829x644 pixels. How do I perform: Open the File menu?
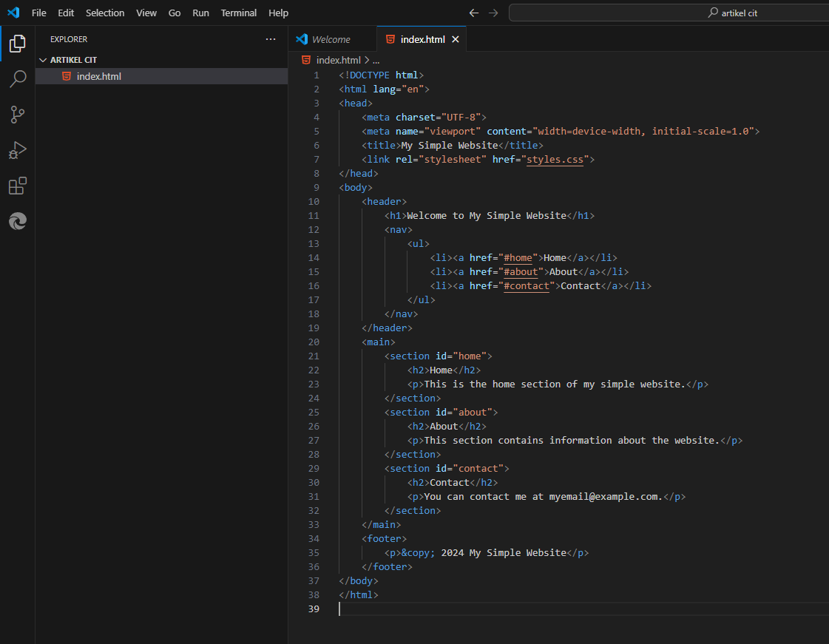38,13
